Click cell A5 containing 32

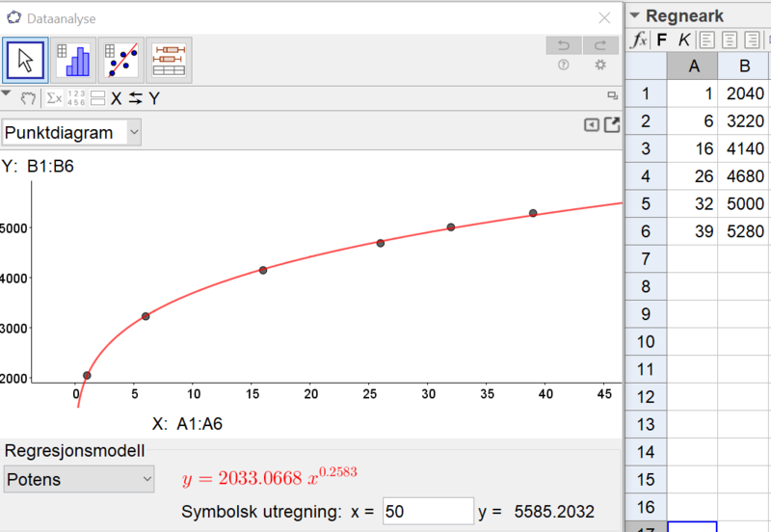[x=692, y=203]
